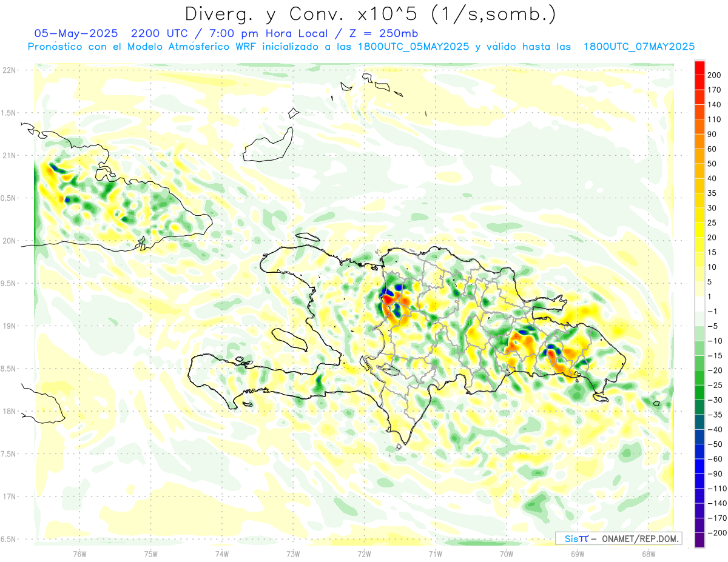The width and height of the screenshot is (728, 562).
Task: Pick the purple swatch below the -200 label
Action: click(x=699, y=540)
